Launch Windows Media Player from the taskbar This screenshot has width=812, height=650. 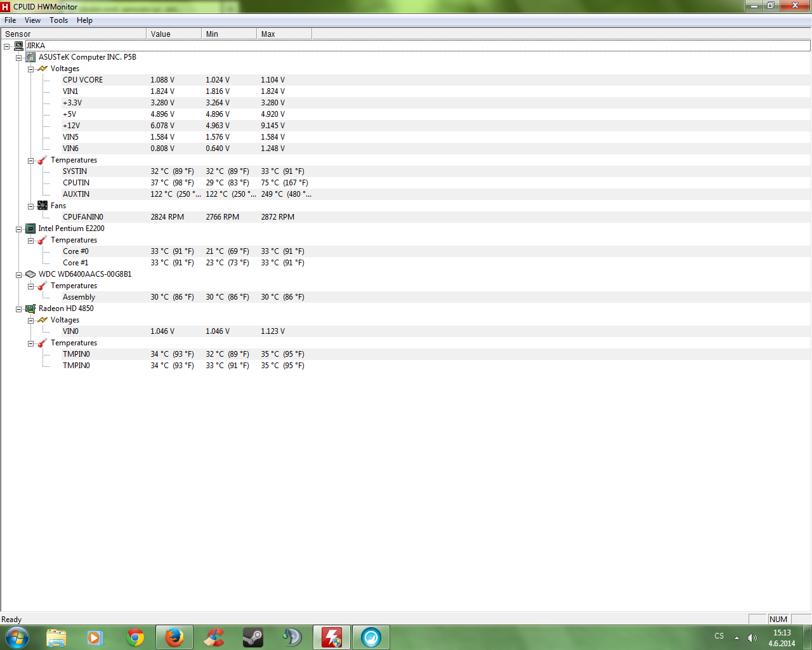pyautogui.click(x=96, y=637)
